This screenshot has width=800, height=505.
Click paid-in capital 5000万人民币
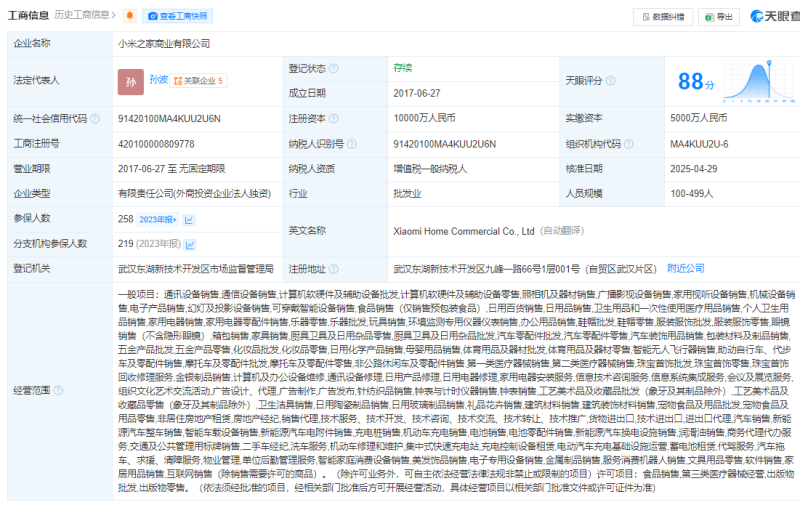[x=698, y=118]
